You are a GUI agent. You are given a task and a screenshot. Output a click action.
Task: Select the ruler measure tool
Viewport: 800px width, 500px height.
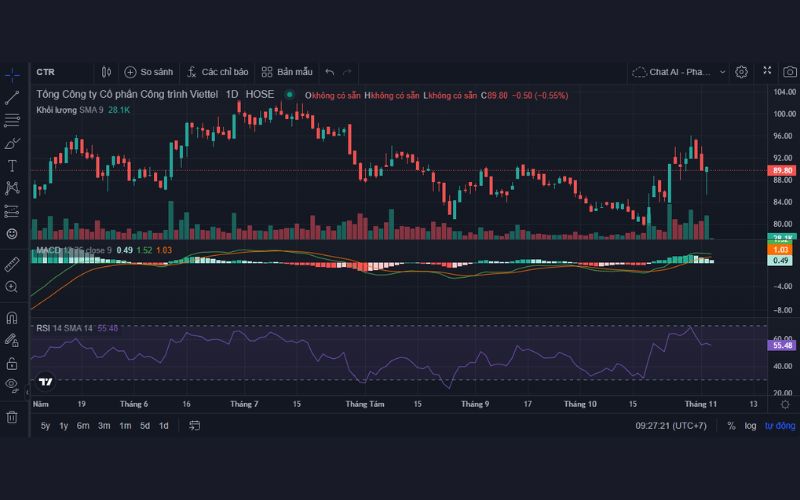tap(12, 264)
